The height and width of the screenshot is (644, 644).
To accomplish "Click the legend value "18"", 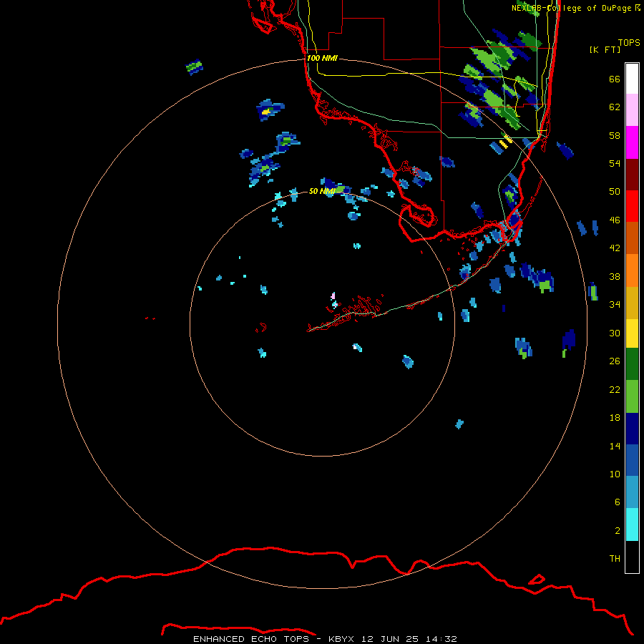I will click(615, 418).
